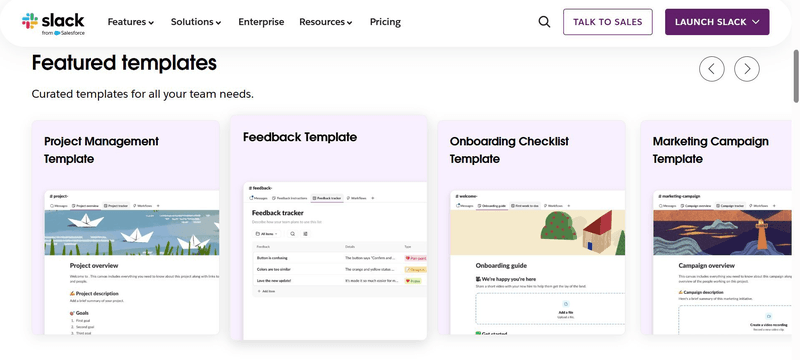The image size is (800, 360).
Task: Click 'Button is confusing' feedback row
Action: click(340, 258)
